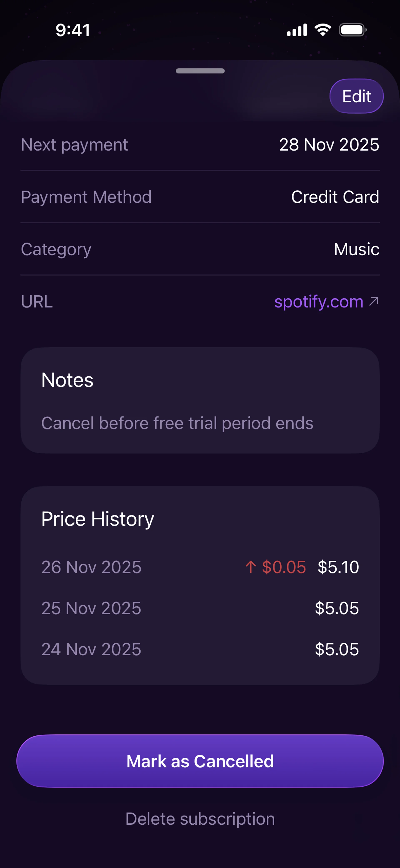Image resolution: width=400 pixels, height=868 pixels.
Task: Tap the red price increase arrow
Action: click(250, 567)
